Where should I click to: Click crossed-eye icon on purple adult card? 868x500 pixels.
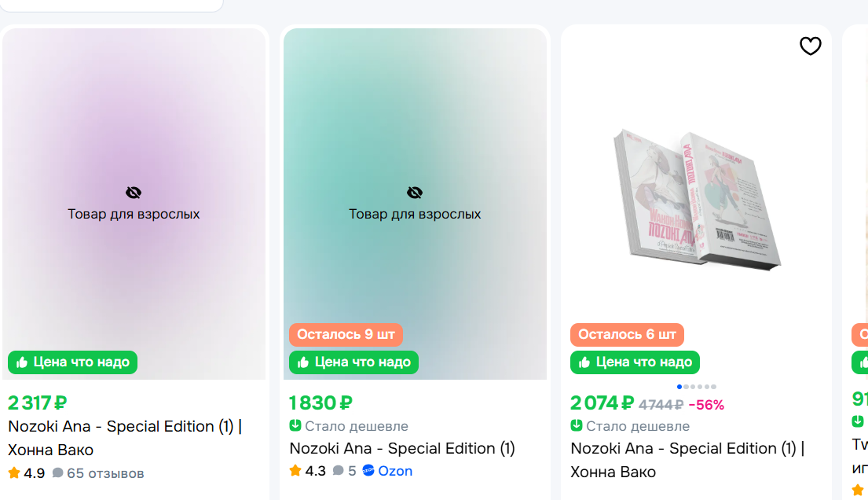click(x=134, y=193)
